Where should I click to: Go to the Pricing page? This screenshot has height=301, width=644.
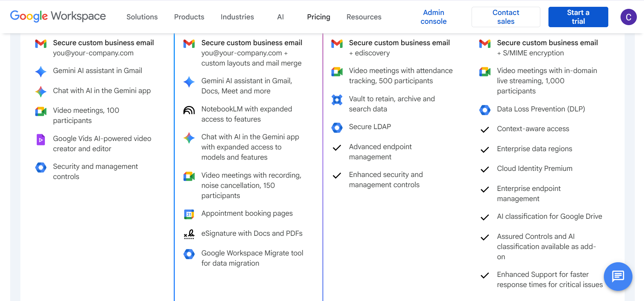click(319, 17)
